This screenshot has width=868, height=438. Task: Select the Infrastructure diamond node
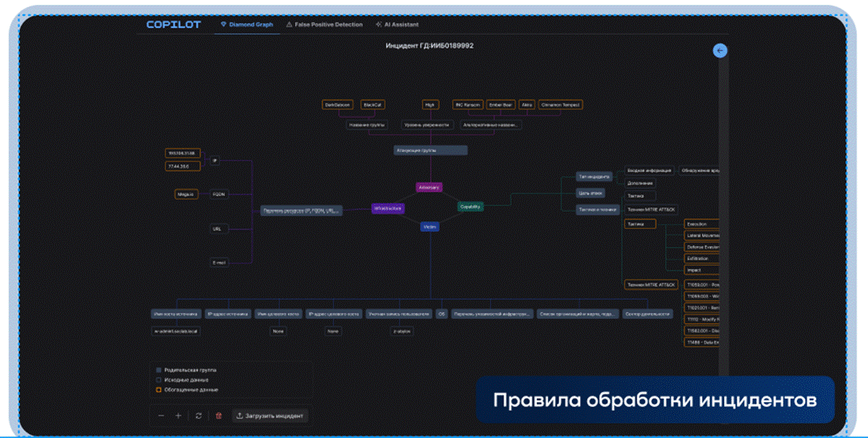click(388, 208)
